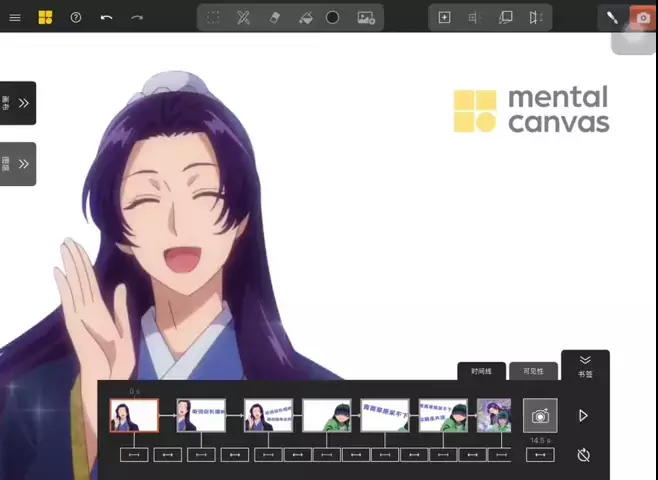The height and width of the screenshot is (480, 658).
Task: Click the mirror canvas icon
Action: [x=536, y=18]
